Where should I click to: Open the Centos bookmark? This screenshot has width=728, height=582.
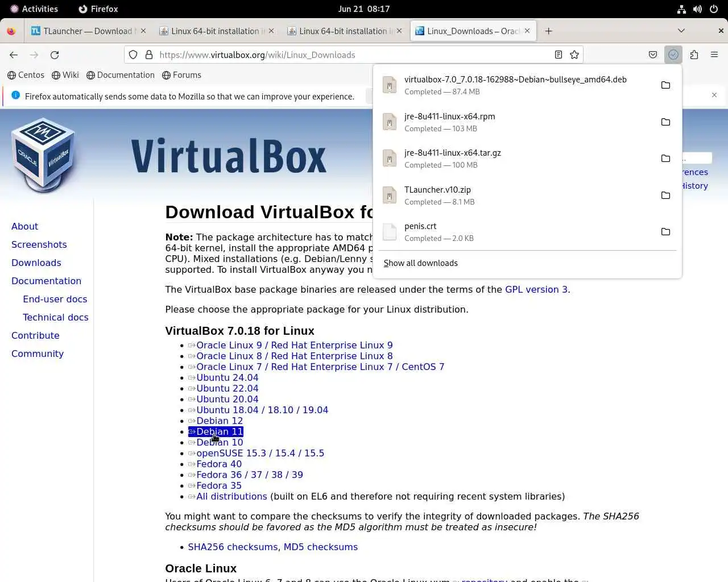pyautogui.click(x=26, y=75)
